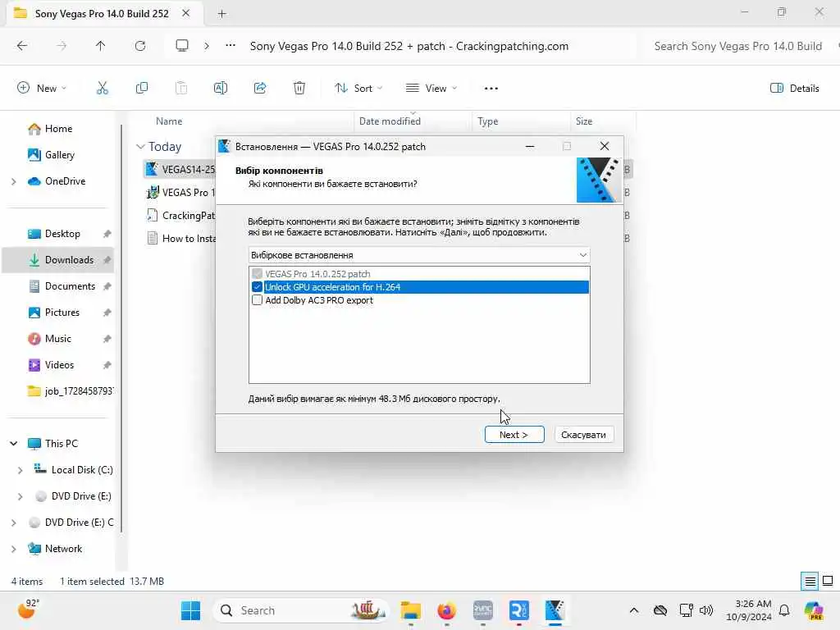Click the Скасувати cancel button
Viewport: 840px width, 630px height.
pos(583,435)
